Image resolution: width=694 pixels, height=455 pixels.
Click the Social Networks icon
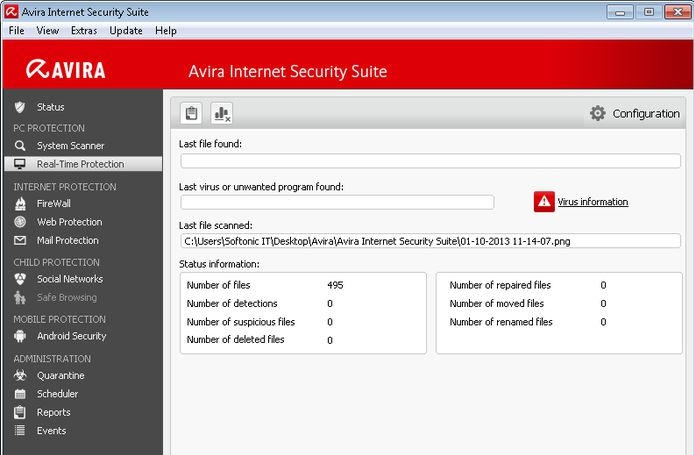(x=20, y=279)
